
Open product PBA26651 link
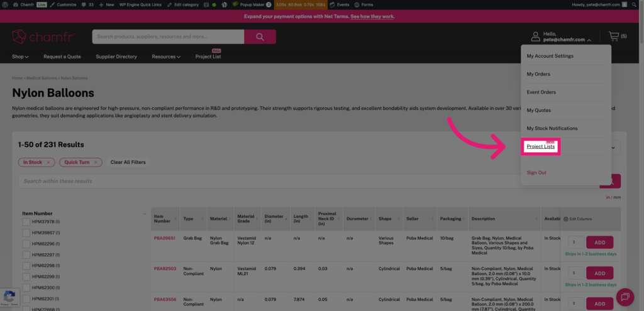tap(165, 238)
